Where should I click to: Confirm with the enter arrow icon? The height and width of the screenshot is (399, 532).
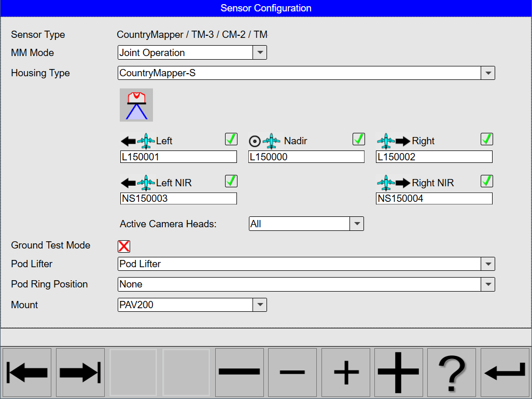[x=504, y=372]
